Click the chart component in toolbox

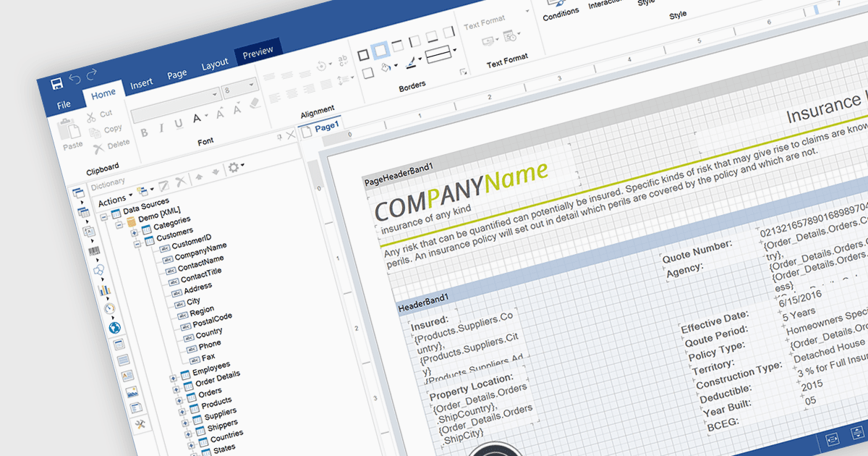point(104,289)
